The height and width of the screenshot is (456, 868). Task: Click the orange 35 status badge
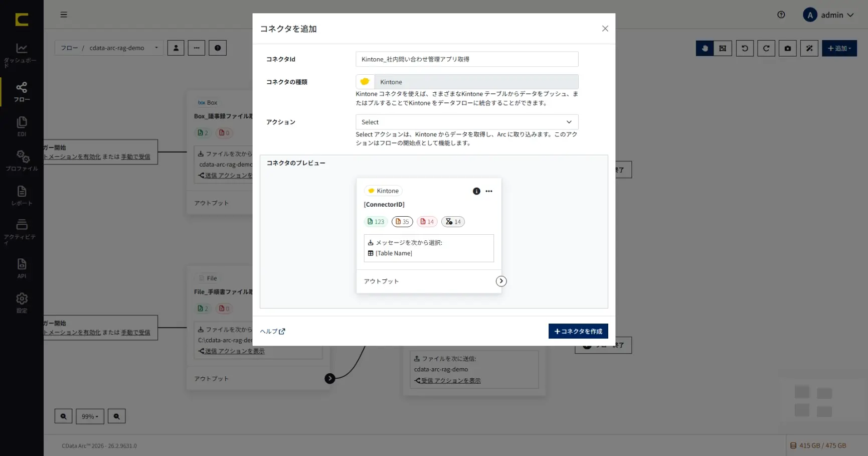tap(402, 222)
